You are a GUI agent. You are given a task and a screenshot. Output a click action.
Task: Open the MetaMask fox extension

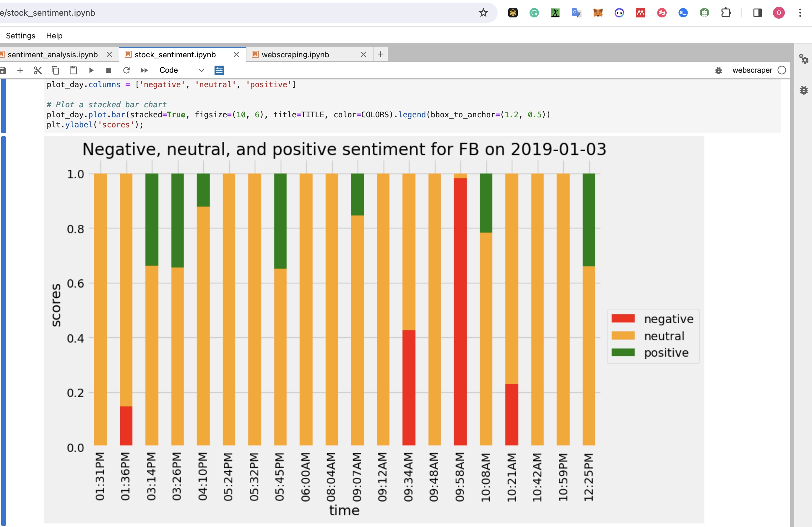pyautogui.click(x=598, y=13)
